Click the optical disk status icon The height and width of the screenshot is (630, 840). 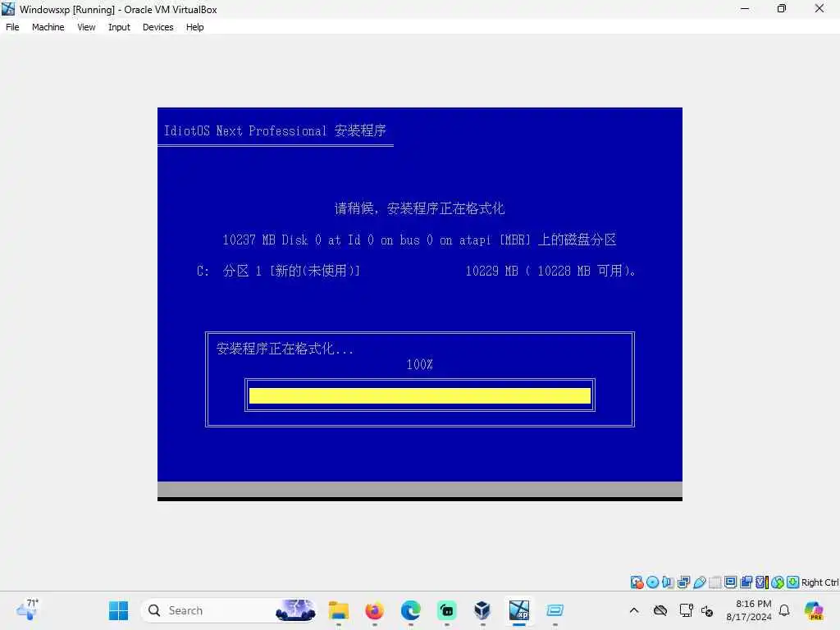652,582
